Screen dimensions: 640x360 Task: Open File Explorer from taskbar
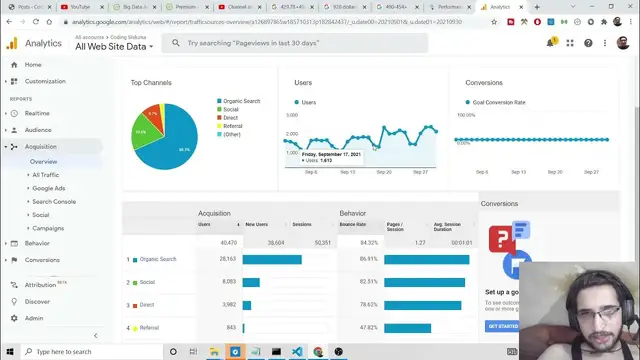pos(214,351)
